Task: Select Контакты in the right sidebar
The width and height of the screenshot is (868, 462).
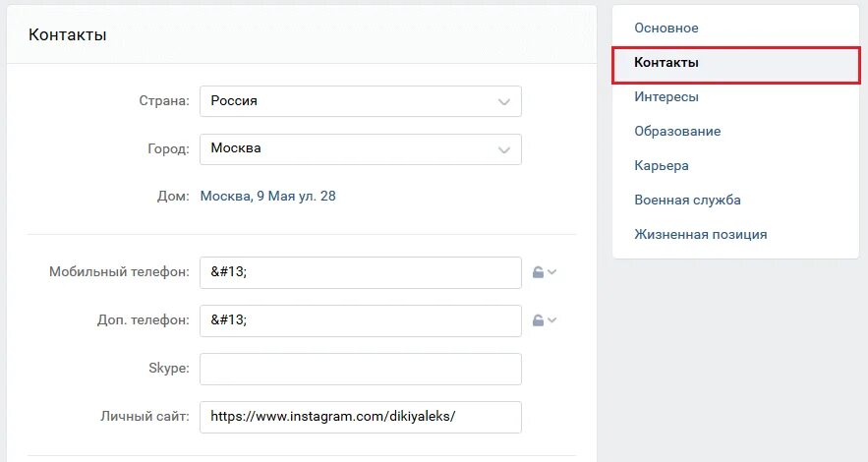Action: pyautogui.click(x=666, y=63)
